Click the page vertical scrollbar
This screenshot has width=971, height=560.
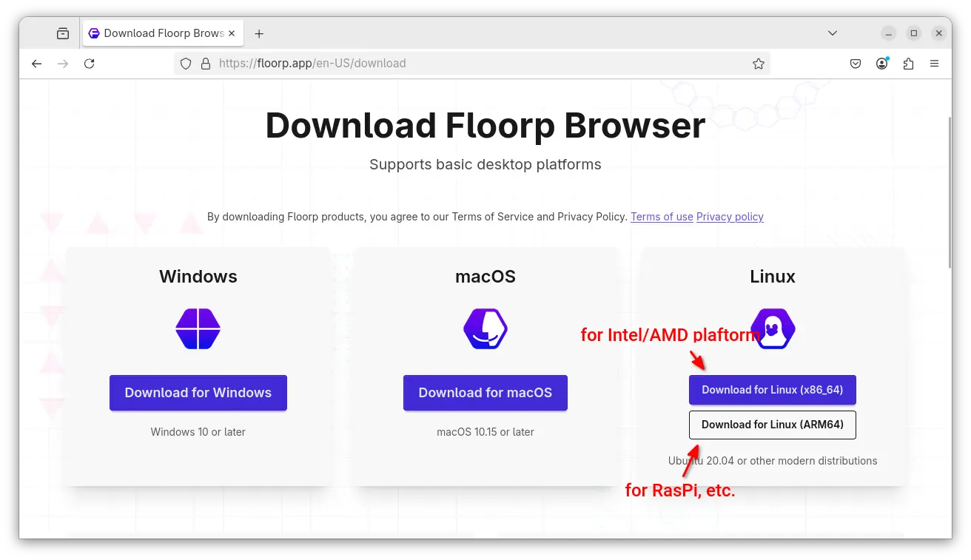pos(950,192)
